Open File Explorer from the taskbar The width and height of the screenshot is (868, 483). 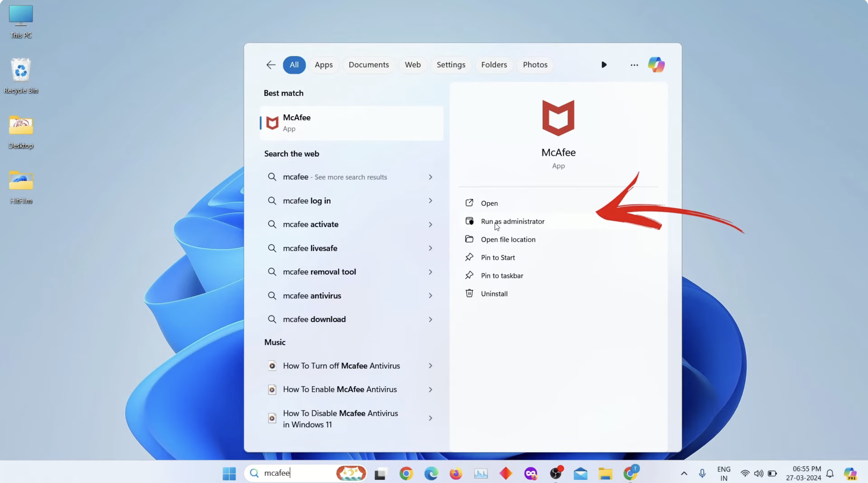(605, 473)
